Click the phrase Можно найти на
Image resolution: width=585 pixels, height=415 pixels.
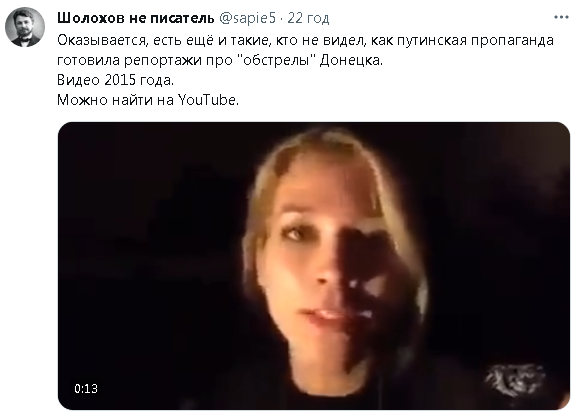(116, 100)
